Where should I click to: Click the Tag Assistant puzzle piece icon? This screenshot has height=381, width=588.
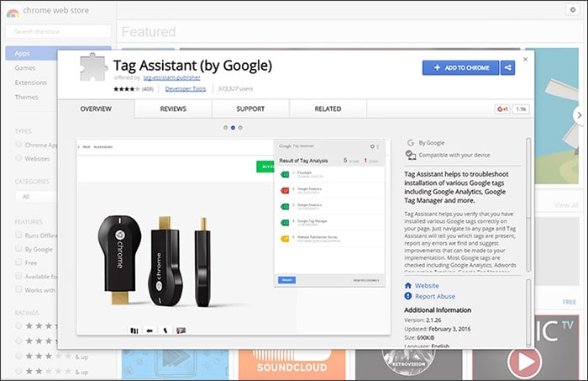point(93,67)
